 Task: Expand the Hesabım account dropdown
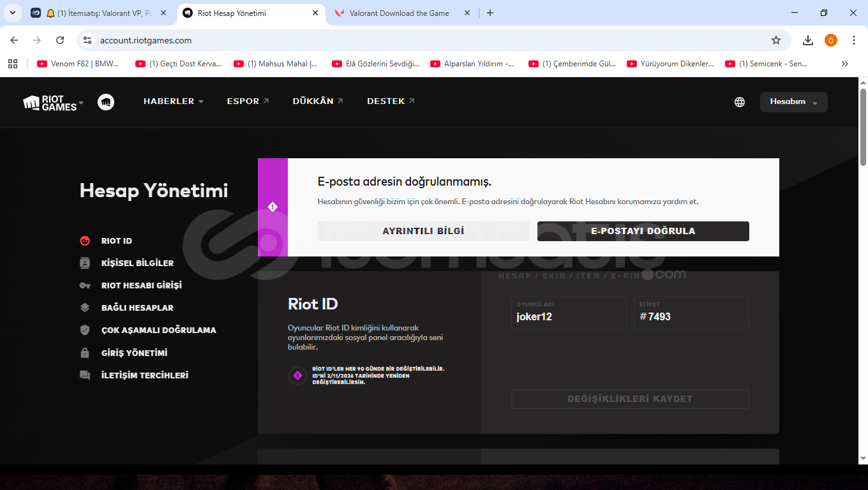(x=793, y=102)
